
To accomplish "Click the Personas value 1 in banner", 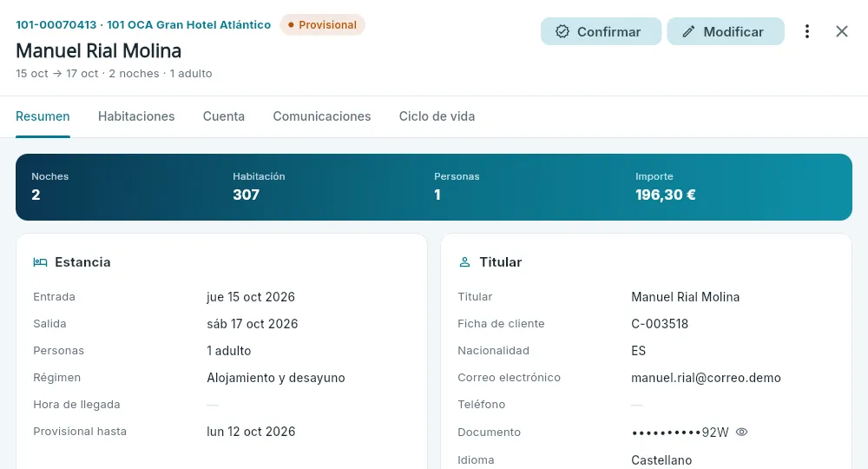I will (x=437, y=195).
